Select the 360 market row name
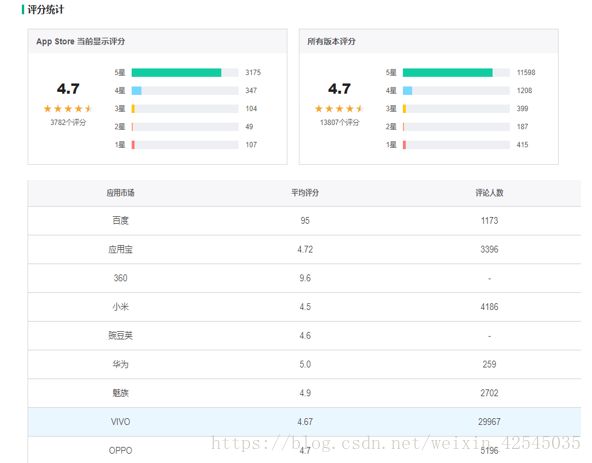This screenshot has width=592, height=463. 120,278
